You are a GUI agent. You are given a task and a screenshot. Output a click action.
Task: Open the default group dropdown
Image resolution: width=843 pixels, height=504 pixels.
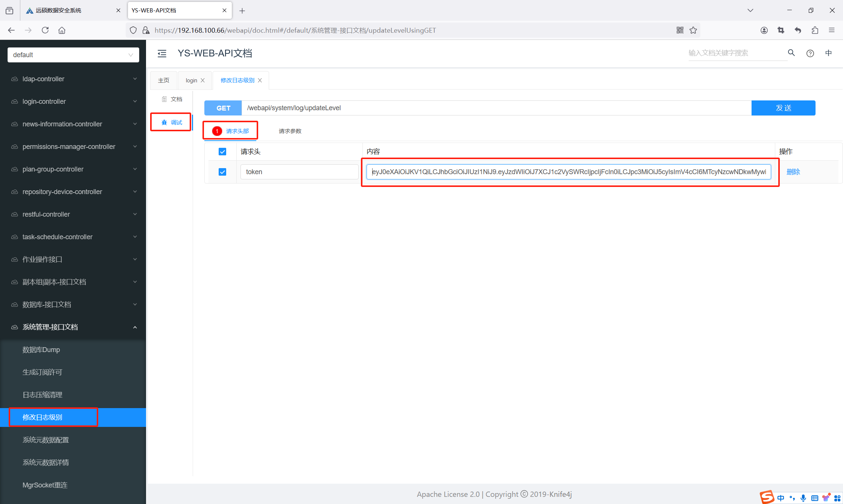pos(73,55)
